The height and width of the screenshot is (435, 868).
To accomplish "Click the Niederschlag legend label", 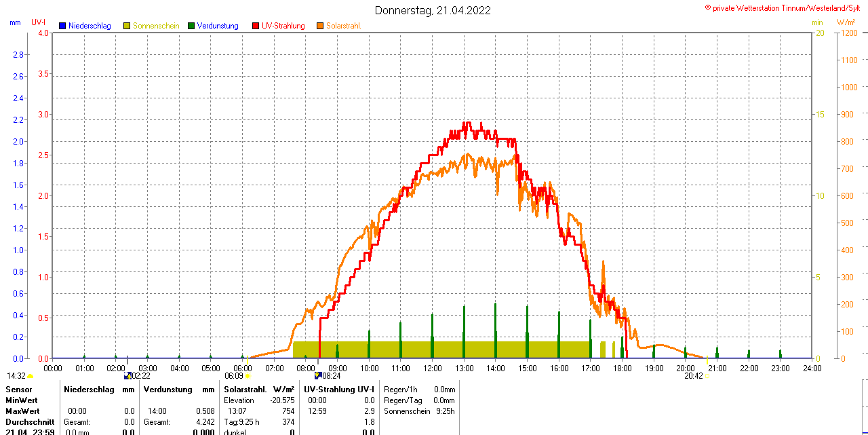I will [x=90, y=26].
